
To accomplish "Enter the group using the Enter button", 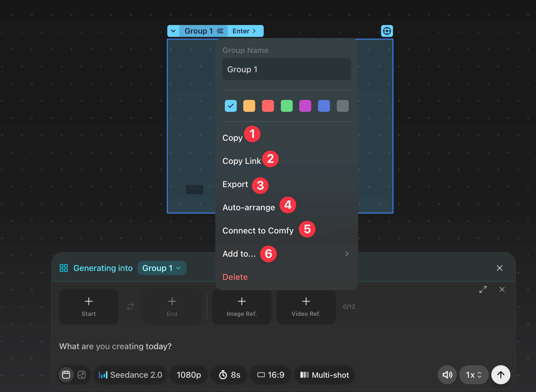I will point(246,31).
